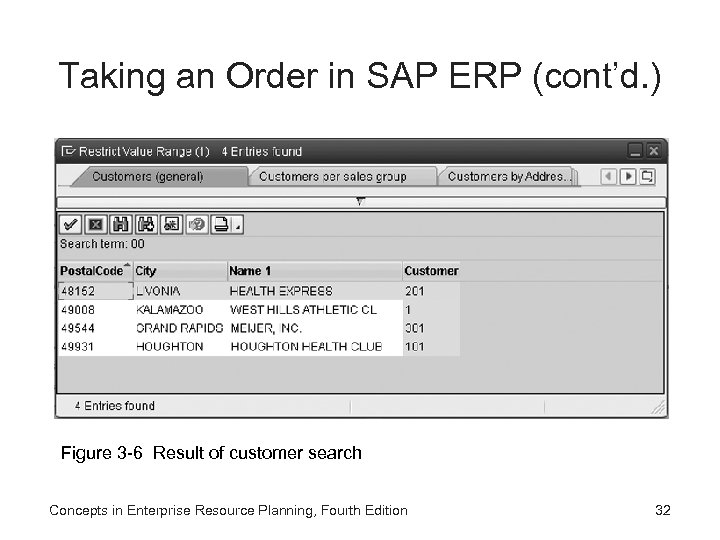The width and height of the screenshot is (720, 540).
Task: Select the WEST HILLS ATHLETIC CL row
Action: [303, 310]
